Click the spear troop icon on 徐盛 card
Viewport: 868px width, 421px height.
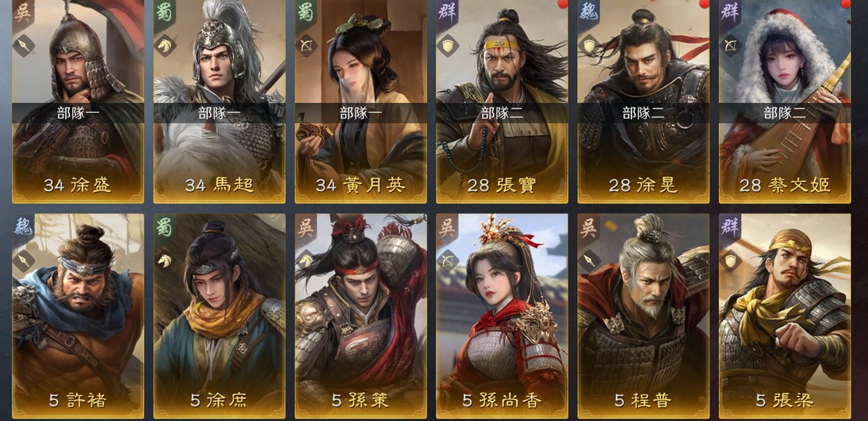click(24, 46)
